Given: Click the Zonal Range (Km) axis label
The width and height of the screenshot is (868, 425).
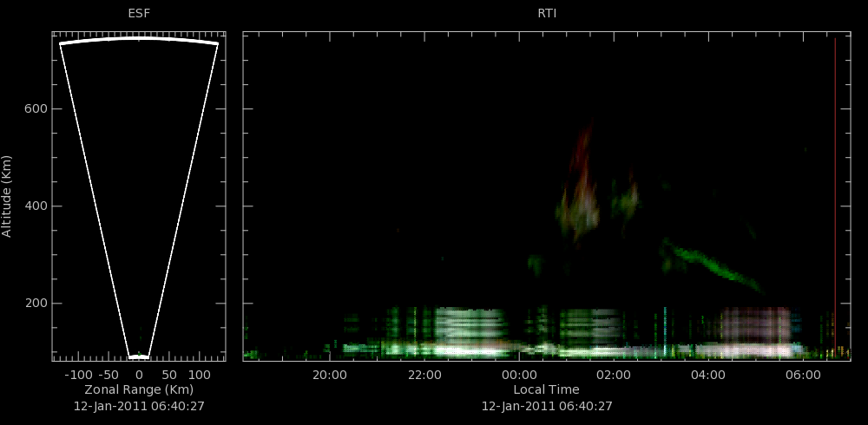Looking at the screenshot, I should pos(139,389).
